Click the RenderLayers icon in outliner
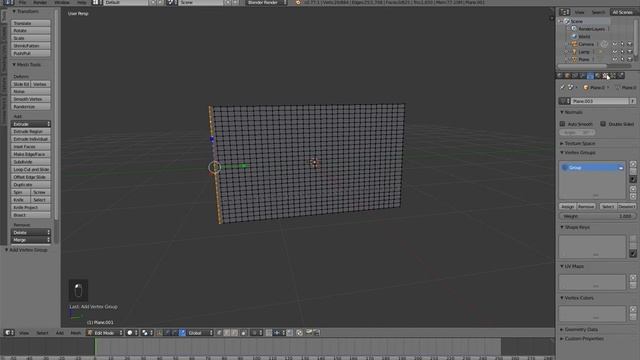640x360 pixels. pos(574,29)
